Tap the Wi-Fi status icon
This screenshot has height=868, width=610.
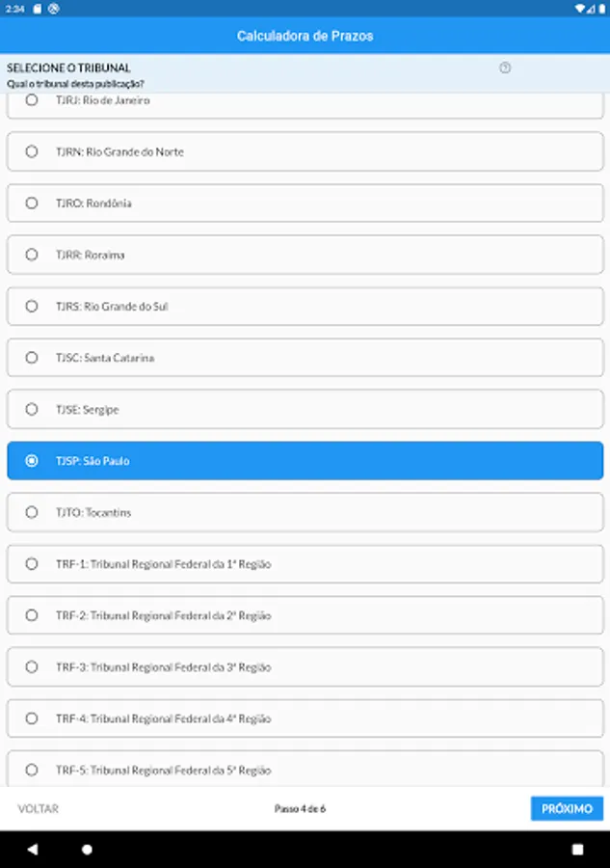579,9
